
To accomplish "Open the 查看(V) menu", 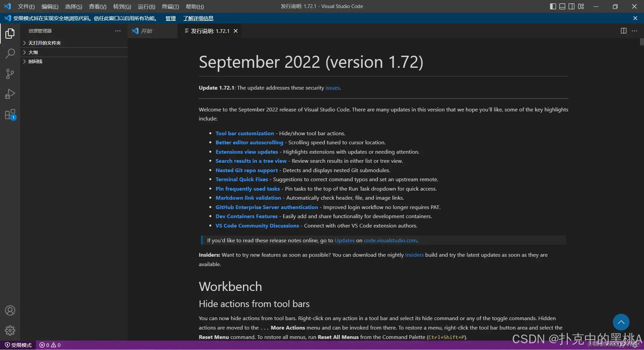I will click(x=98, y=6).
